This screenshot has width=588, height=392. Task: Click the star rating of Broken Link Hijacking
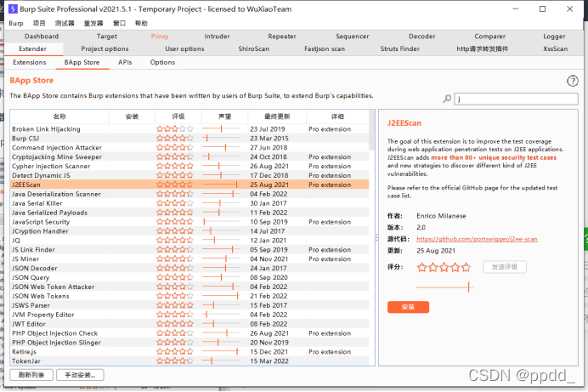click(175, 128)
